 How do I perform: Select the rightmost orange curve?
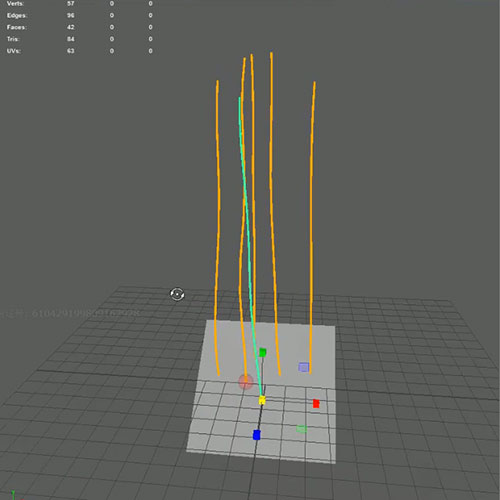tap(312, 227)
